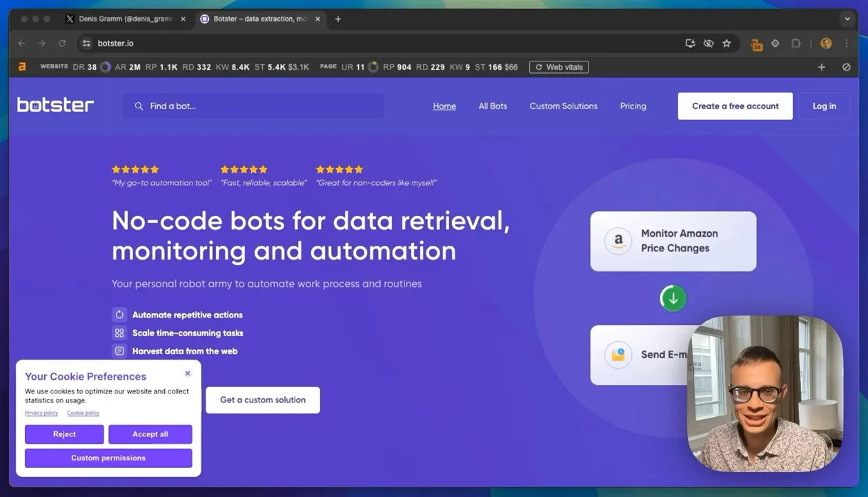Open the All Bots menu item
Viewport: 868px width, 497px height.
(x=493, y=106)
